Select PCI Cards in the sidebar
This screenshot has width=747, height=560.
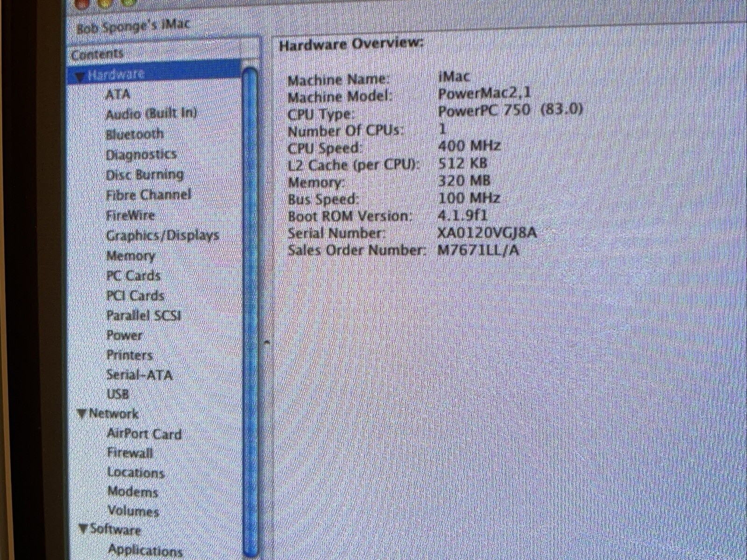pos(135,296)
